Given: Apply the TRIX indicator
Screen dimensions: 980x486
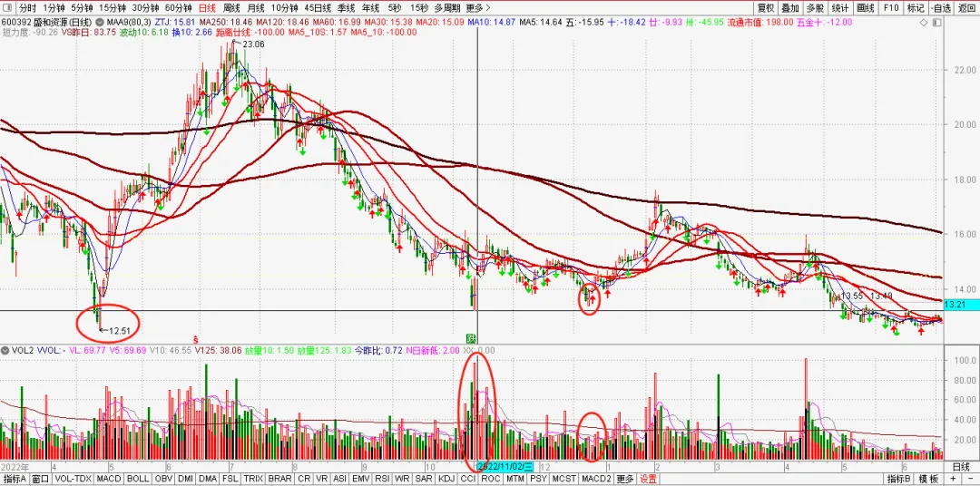Looking at the screenshot, I should tap(253, 479).
